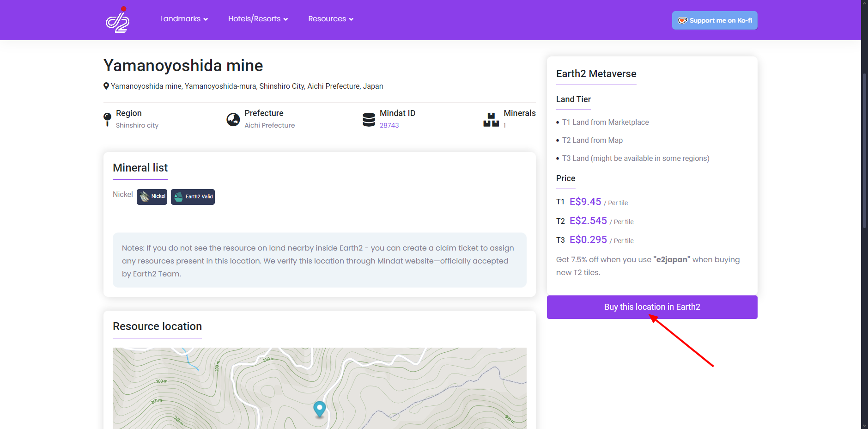The width and height of the screenshot is (868, 429).
Task: Open the Landmarks dropdown menu
Action: (184, 19)
